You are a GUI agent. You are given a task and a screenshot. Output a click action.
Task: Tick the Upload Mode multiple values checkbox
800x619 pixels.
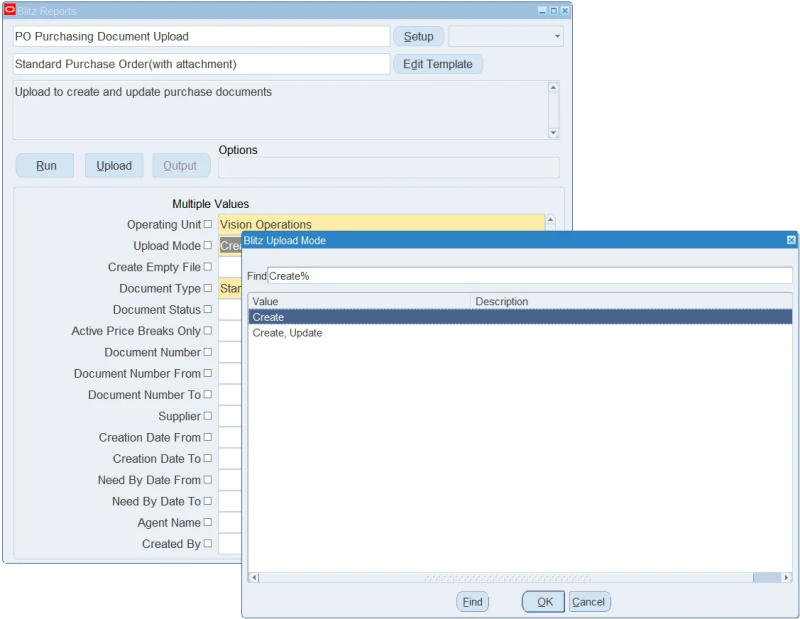click(208, 245)
